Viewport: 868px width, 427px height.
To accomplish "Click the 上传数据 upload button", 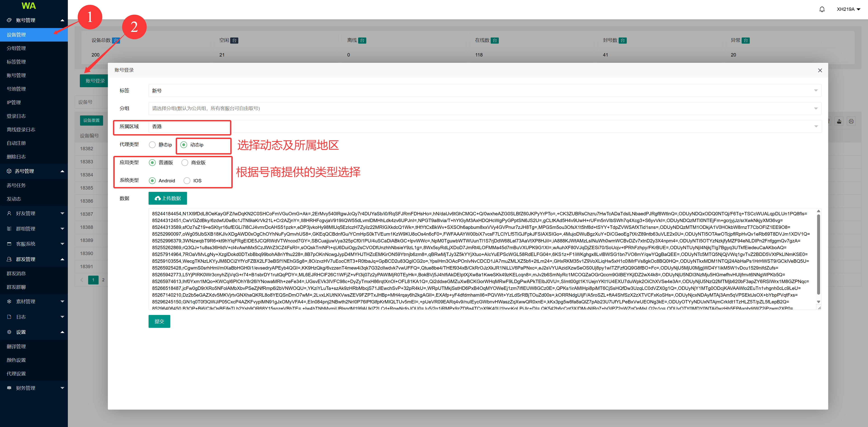I will (x=168, y=198).
